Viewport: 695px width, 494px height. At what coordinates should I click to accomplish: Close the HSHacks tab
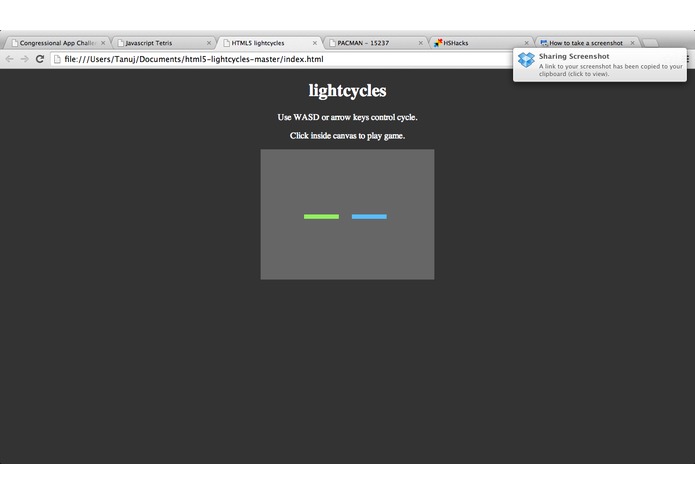point(527,43)
